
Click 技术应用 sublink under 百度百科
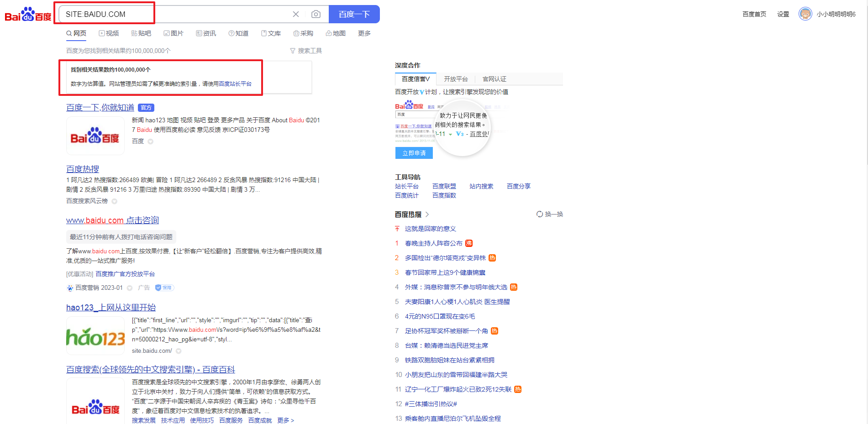pyautogui.click(x=173, y=420)
